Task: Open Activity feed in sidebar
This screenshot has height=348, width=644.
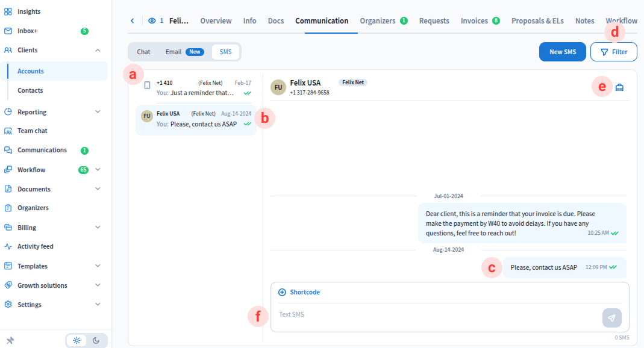Action: pyautogui.click(x=35, y=246)
